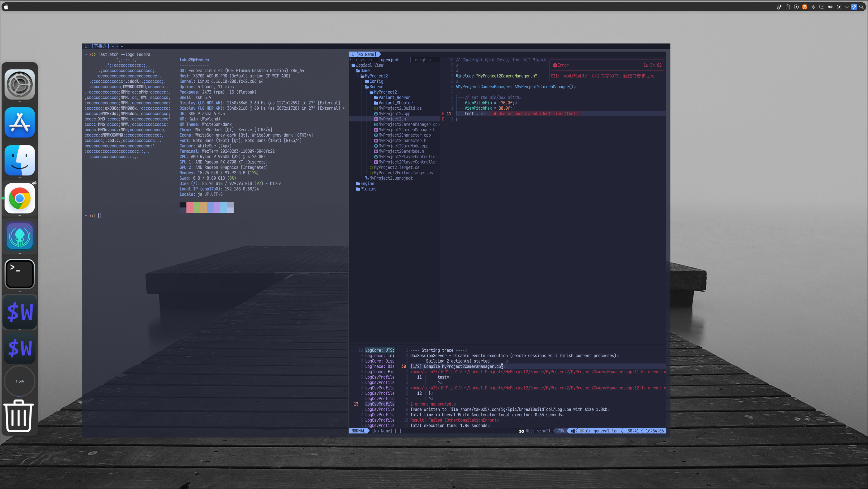
Task: Switch to the insights tab
Action: (421, 60)
